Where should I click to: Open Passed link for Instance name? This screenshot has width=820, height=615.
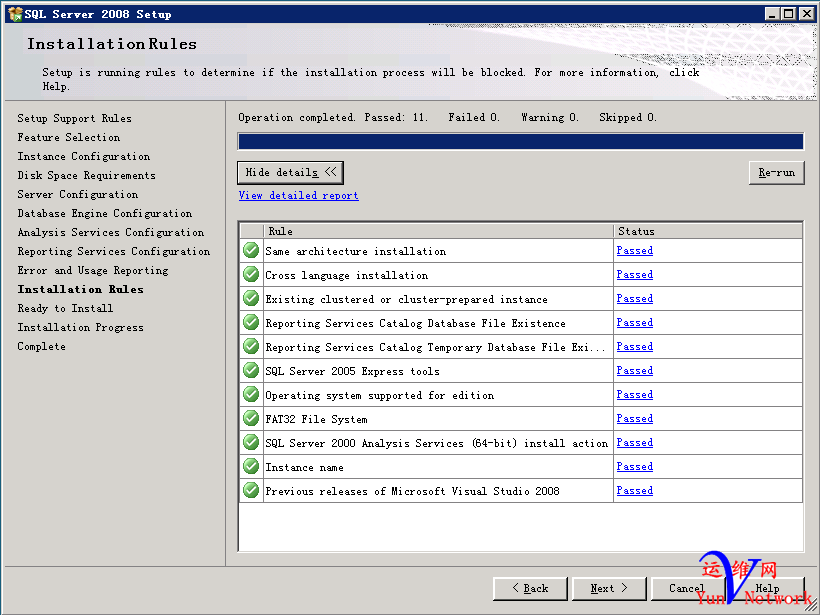click(635, 467)
